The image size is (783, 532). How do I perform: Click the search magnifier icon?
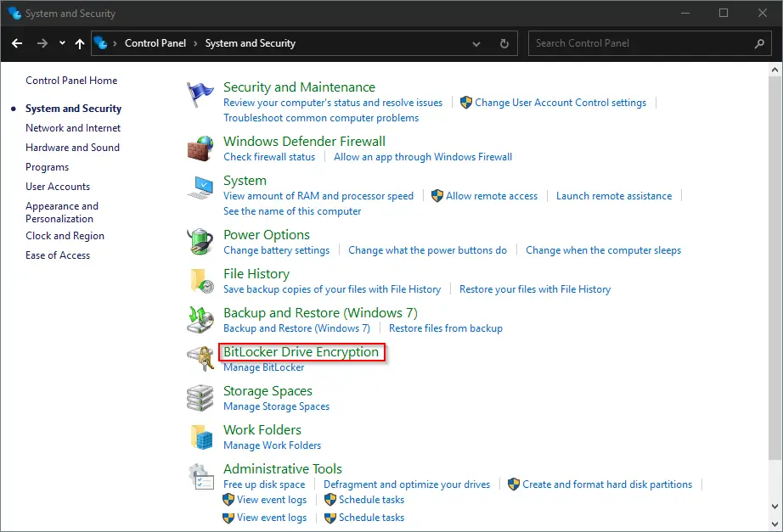tap(759, 43)
